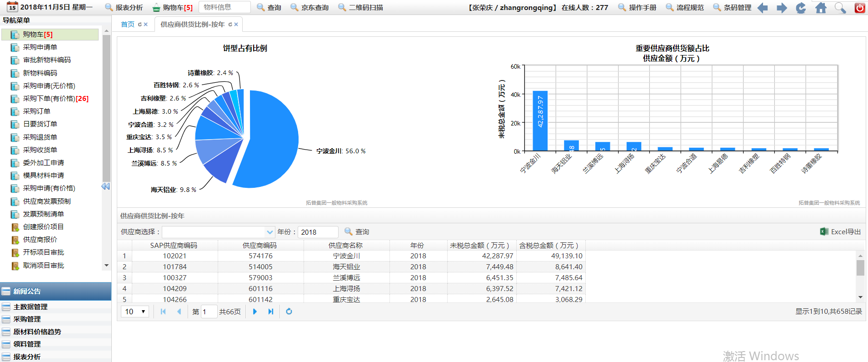The image size is (868, 362).
Task: Open 条码管理 from the toolbar
Action: click(732, 8)
